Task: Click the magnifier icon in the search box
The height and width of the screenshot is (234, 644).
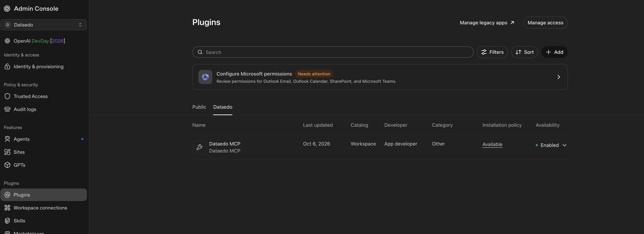Action: tap(200, 52)
